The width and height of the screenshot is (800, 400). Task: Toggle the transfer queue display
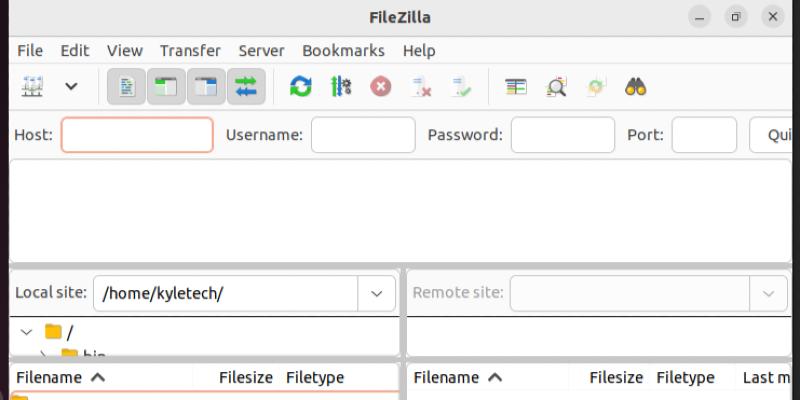tap(246, 87)
